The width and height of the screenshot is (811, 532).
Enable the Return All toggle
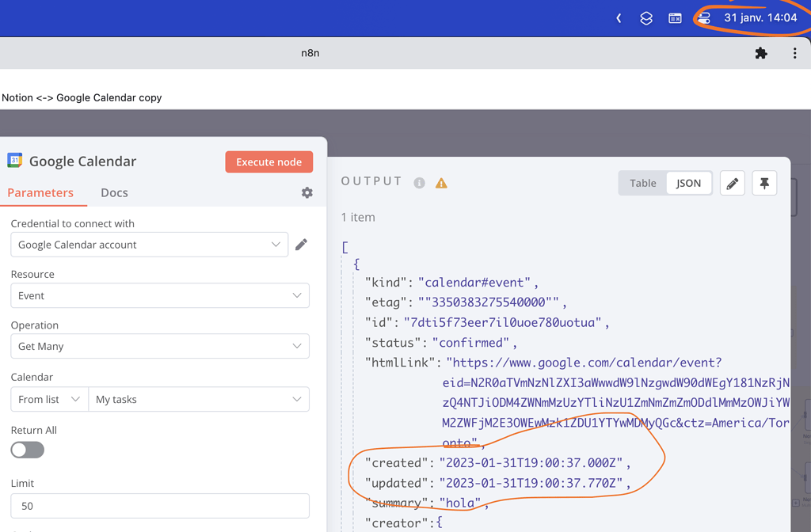tap(27, 449)
